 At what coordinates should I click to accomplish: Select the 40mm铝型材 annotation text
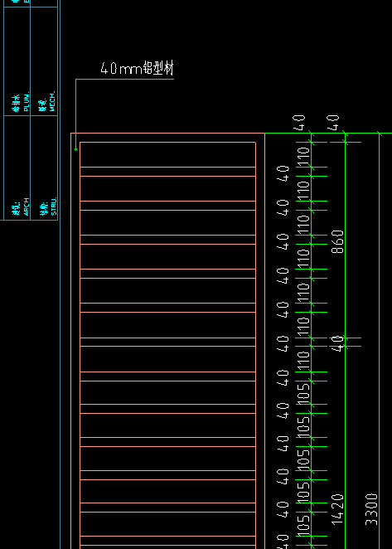[137, 68]
